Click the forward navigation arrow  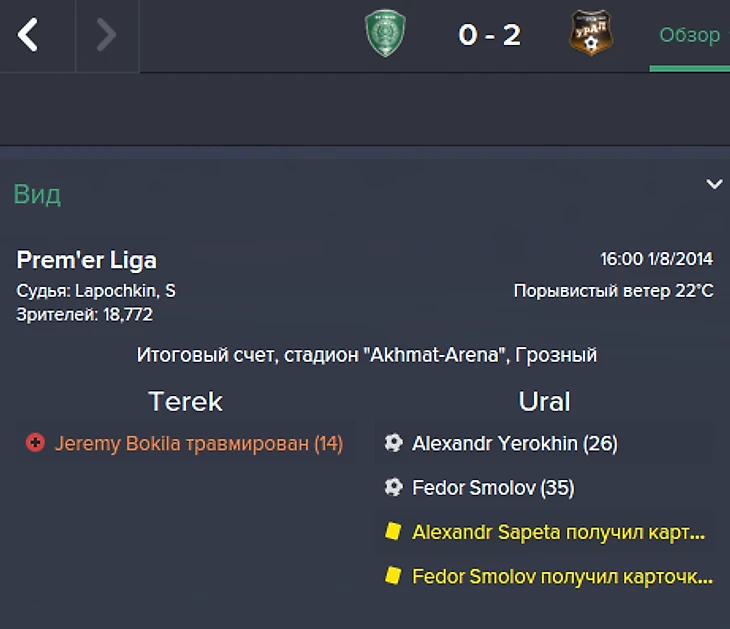click(x=106, y=36)
